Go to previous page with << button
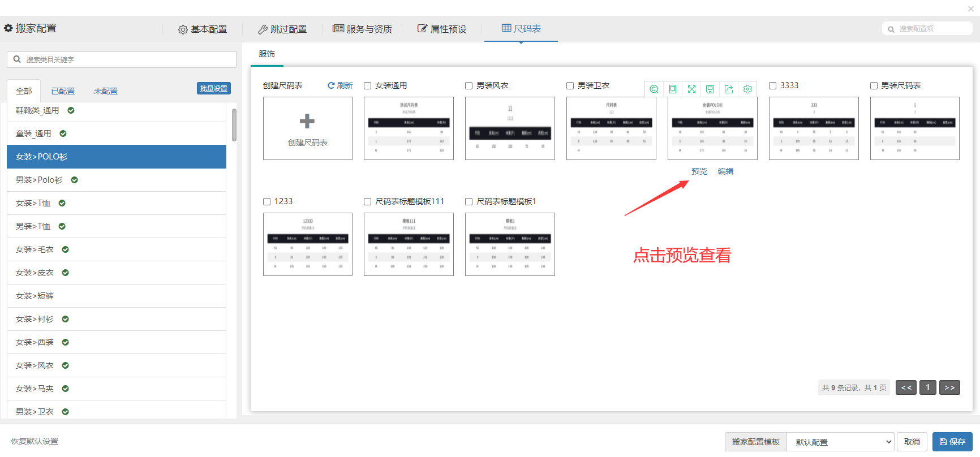The width and height of the screenshot is (980, 457). (x=906, y=387)
